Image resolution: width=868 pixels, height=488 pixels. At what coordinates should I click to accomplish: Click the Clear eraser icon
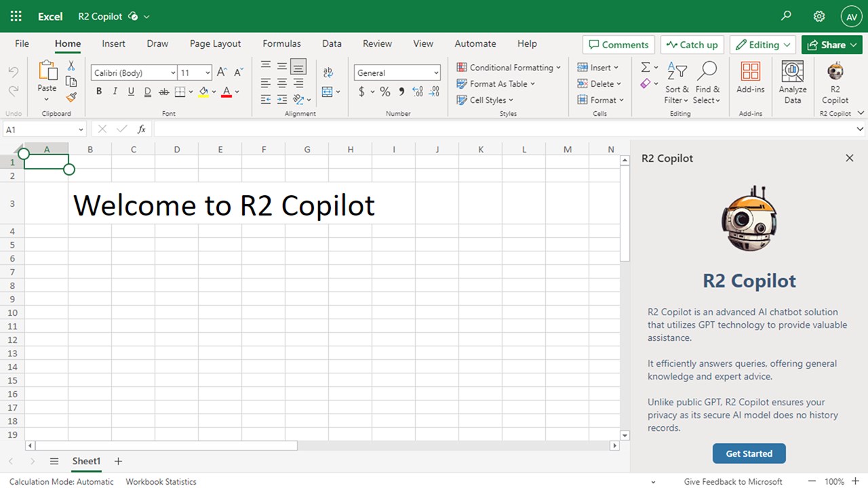(x=646, y=83)
